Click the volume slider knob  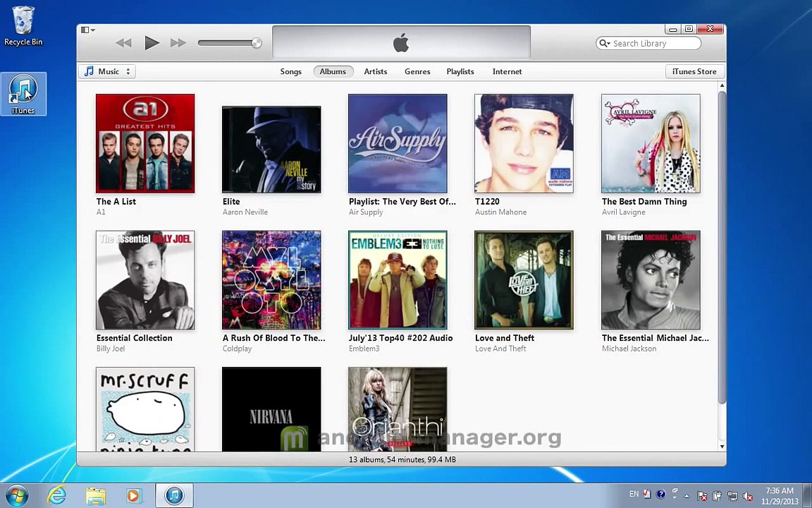pos(257,43)
